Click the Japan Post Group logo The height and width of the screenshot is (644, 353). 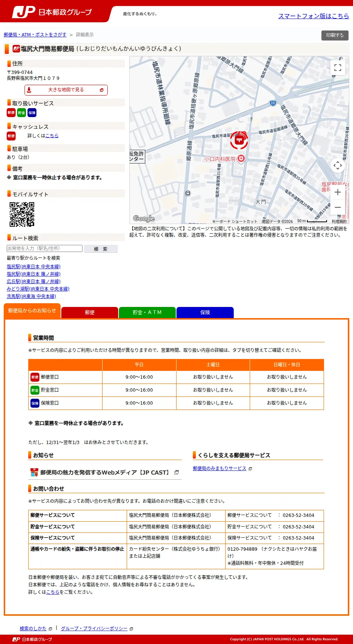click(52, 12)
